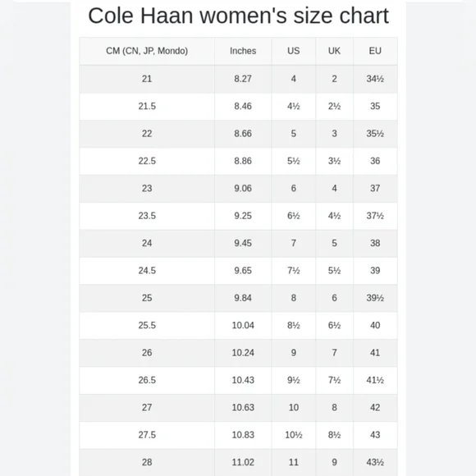Click the 21 cm cell

[147, 79]
